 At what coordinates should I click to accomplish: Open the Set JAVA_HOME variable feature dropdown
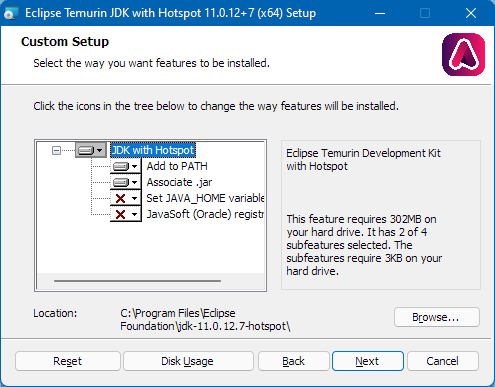click(x=126, y=198)
